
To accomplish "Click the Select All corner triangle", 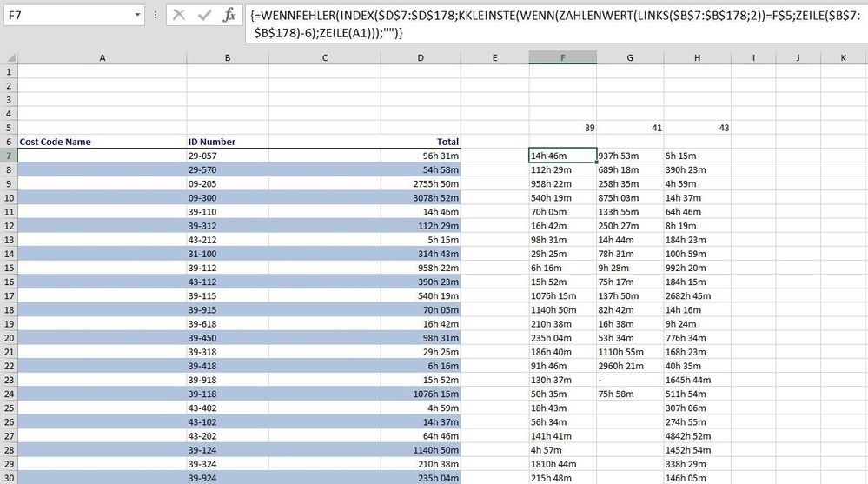I will click(10, 57).
